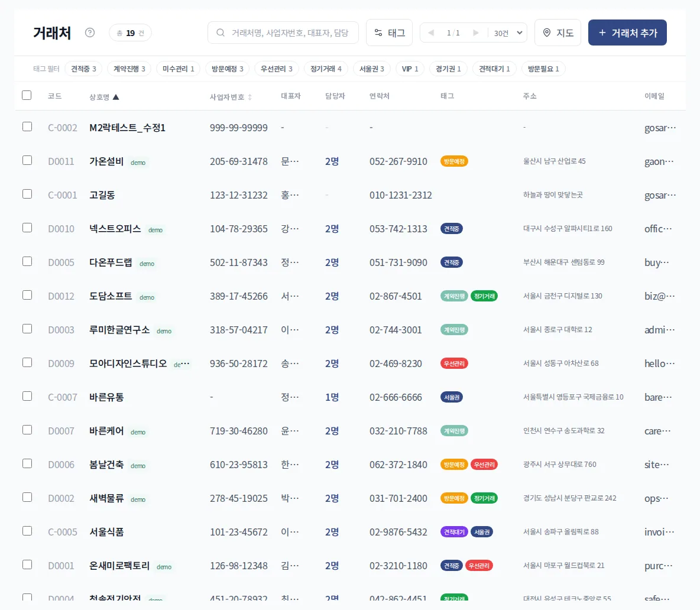700x610 pixels.
Task: Select the 고길동 row checkbox
Action: click(x=27, y=194)
